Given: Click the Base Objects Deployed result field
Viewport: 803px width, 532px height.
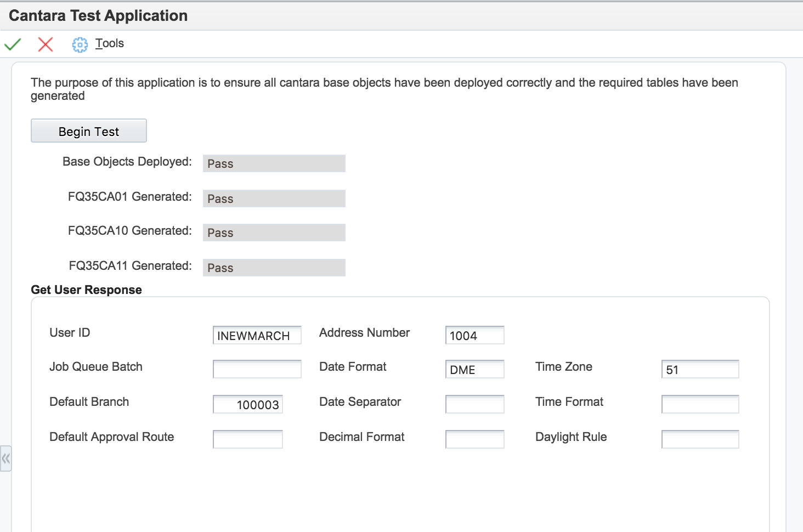Looking at the screenshot, I should 274,163.
